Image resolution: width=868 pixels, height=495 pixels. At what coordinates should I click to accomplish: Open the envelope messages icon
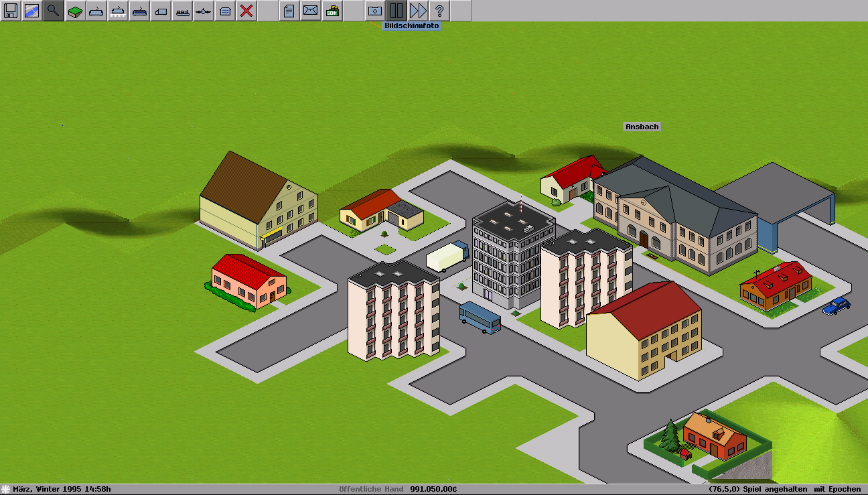click(310, 11)
